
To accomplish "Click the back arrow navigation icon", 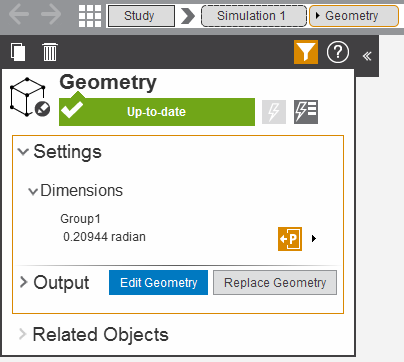I will pos(19,15).
